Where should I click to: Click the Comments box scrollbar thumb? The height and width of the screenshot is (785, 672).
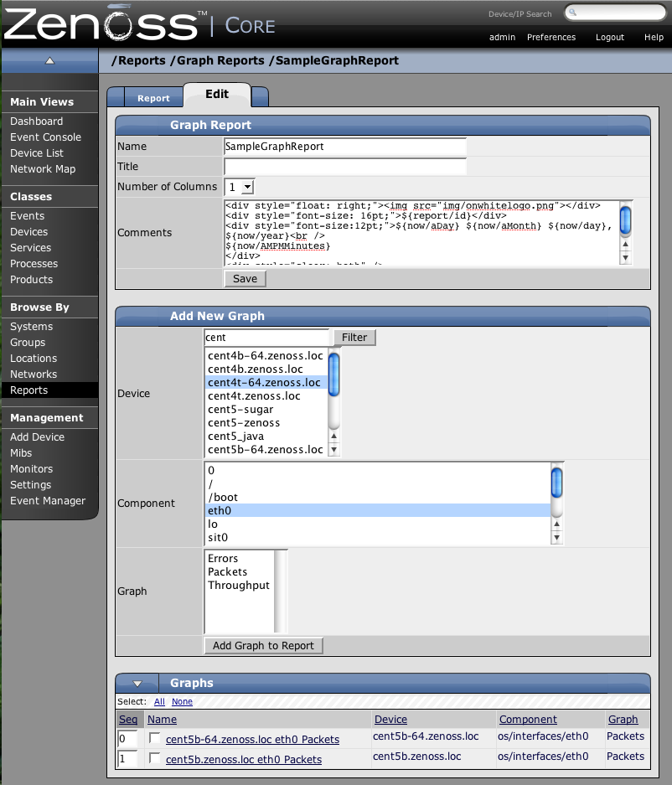[x=625, y=220]
